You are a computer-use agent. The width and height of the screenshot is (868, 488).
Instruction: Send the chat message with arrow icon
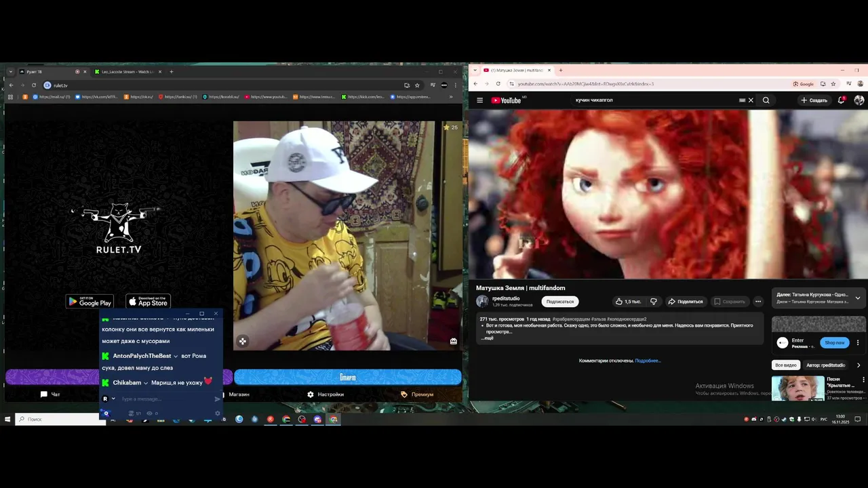[217, 399]
